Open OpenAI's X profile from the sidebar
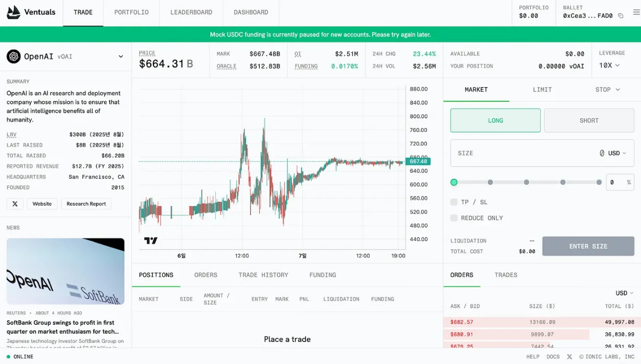 (x=15, y=204)
